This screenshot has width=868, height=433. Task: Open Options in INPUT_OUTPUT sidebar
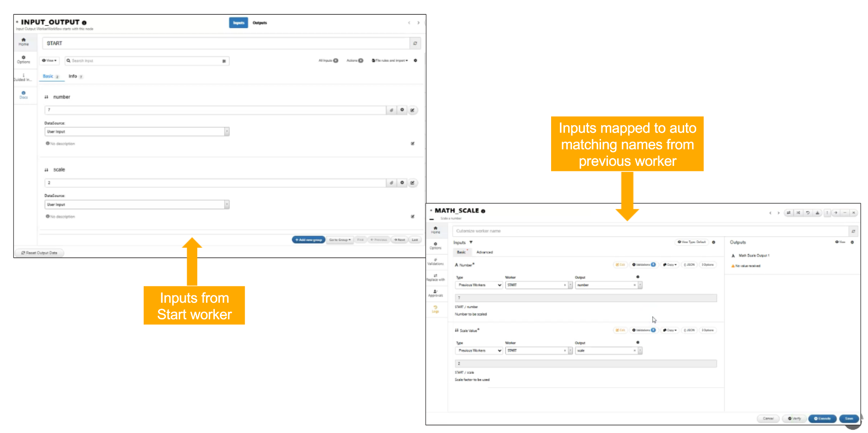[24, 60]
